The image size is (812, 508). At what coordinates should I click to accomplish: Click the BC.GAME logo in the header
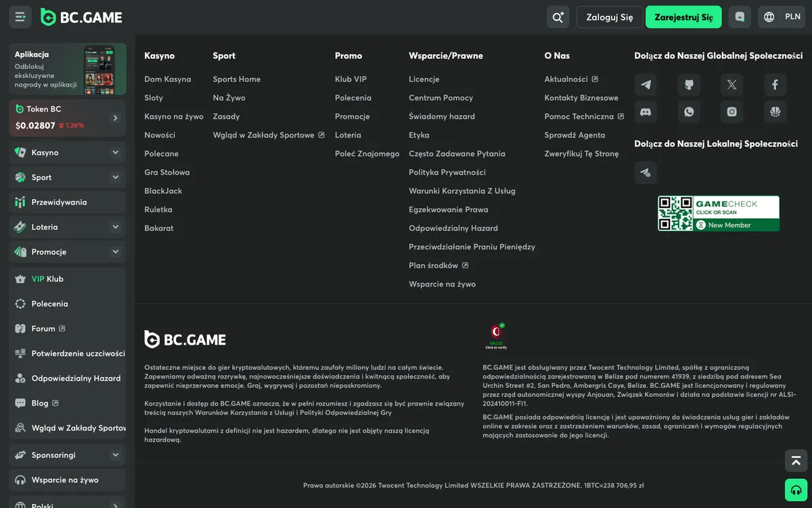(x=81, y=17)
